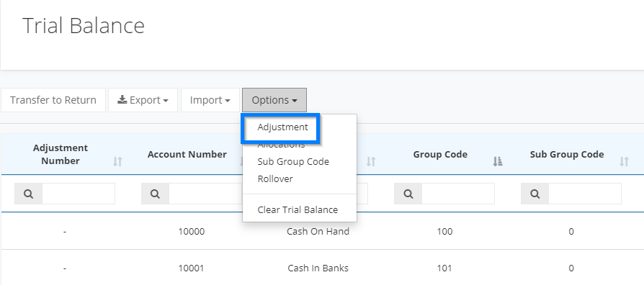This screenshot has height=285, width=644.
Task: Focus the Group Code filter field
Action: tap(458, 194)
